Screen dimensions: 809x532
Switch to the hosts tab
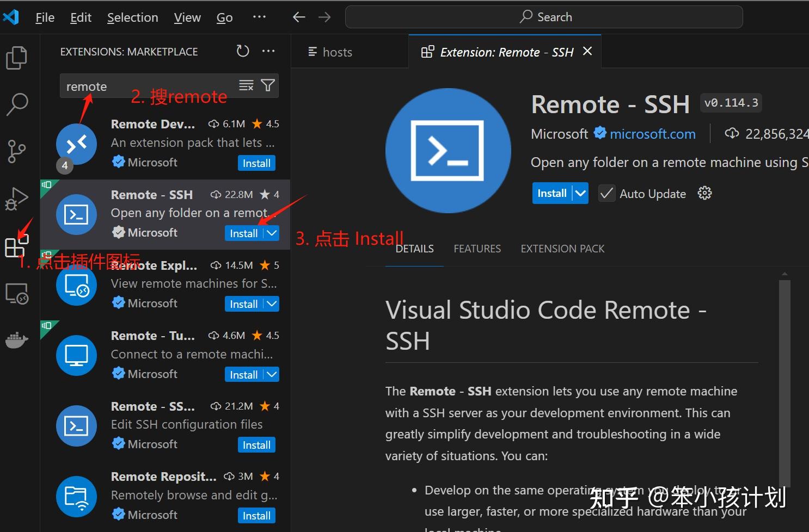336,52
